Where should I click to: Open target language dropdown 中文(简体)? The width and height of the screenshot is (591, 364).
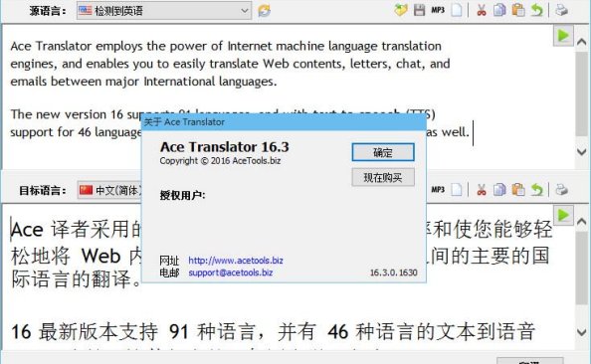110,190
